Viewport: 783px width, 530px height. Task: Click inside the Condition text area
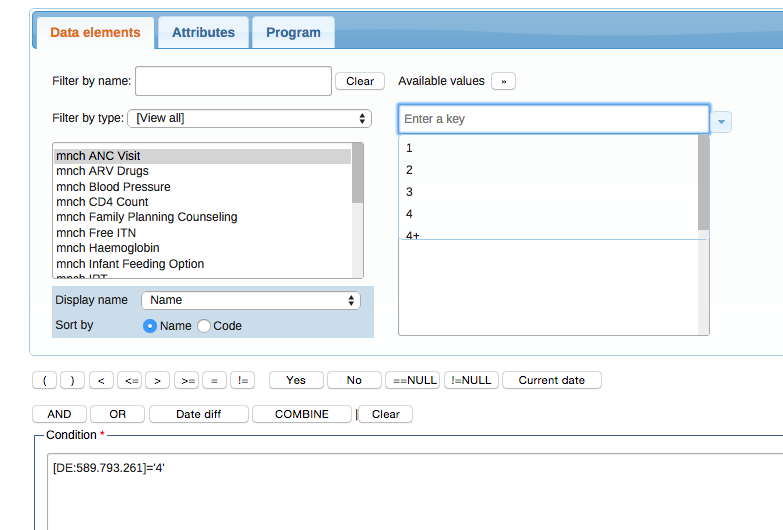pyautogui.click(x=414, y=492)
